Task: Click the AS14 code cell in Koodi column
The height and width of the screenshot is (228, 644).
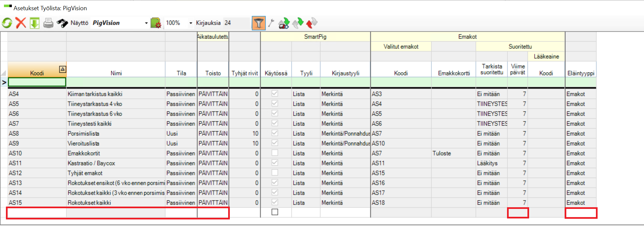Action: 37,193
